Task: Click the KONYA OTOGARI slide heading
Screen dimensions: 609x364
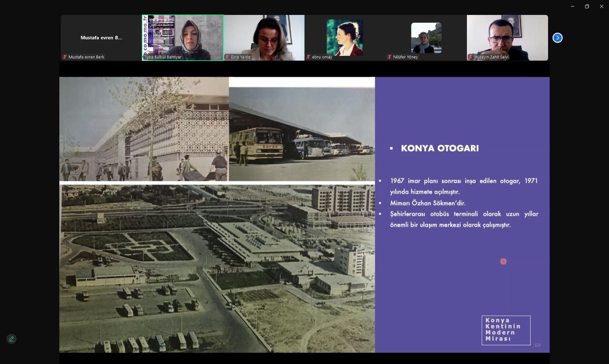Action: pyautogui.click(x=440, y=148)
